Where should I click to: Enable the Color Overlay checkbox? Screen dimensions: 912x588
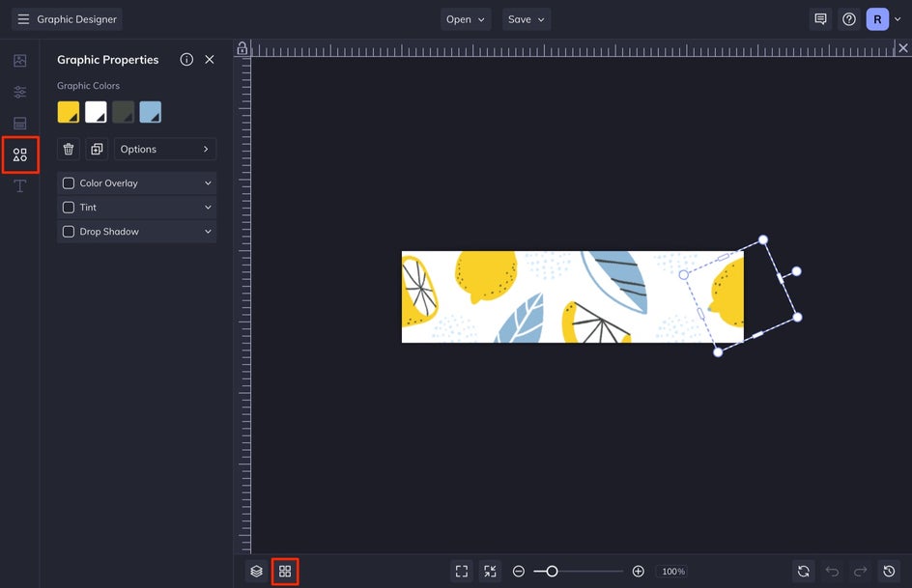[69, 183]
